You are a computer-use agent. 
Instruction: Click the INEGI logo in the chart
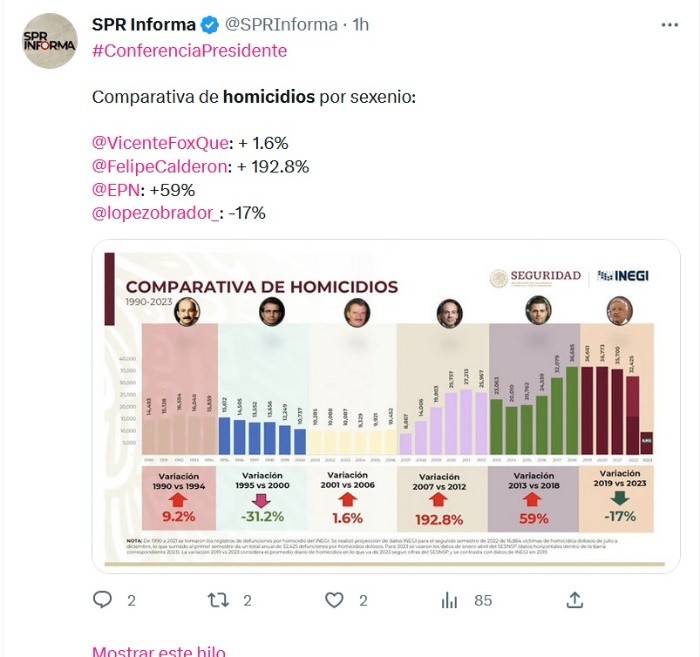click(x=625, y=276)
